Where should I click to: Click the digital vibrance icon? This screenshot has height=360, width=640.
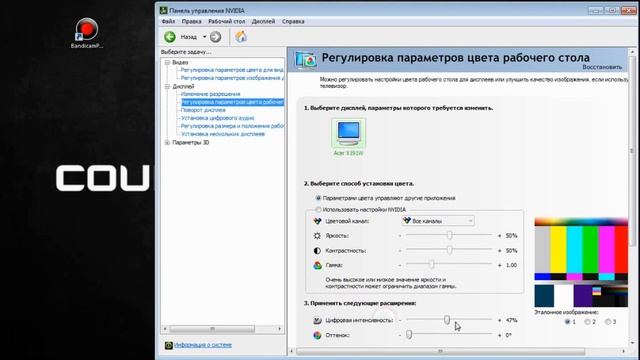pyautogui.click(x=317, y=320)
